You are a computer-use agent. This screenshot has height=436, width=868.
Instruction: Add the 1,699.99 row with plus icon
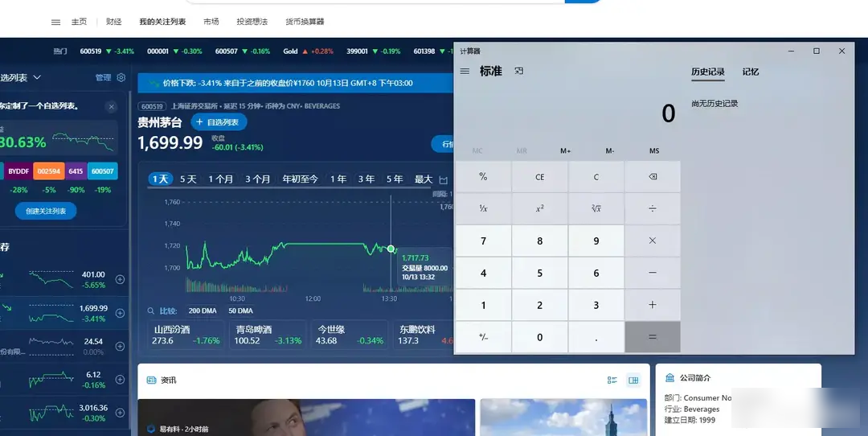(x=120, y=313)
